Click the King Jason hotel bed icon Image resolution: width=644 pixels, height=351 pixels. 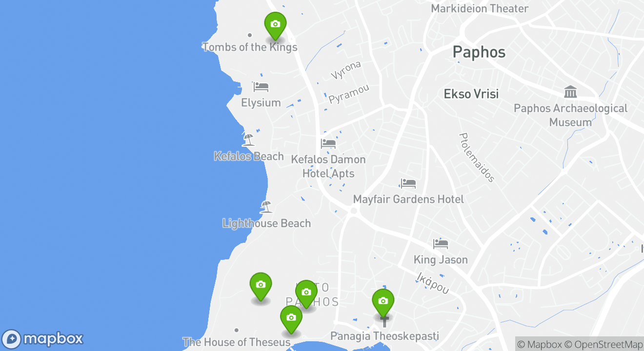pyautogui.click(x=441, y=244)
